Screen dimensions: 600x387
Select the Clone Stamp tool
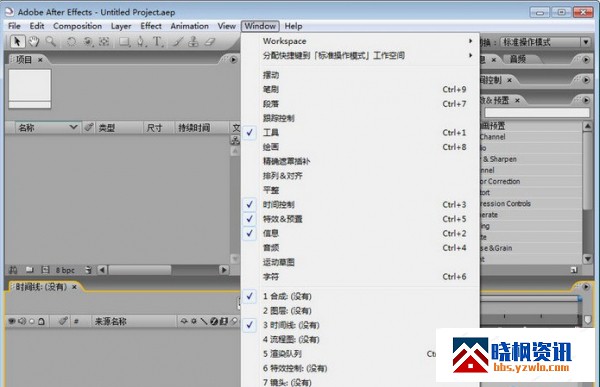(x=194, y=41)
